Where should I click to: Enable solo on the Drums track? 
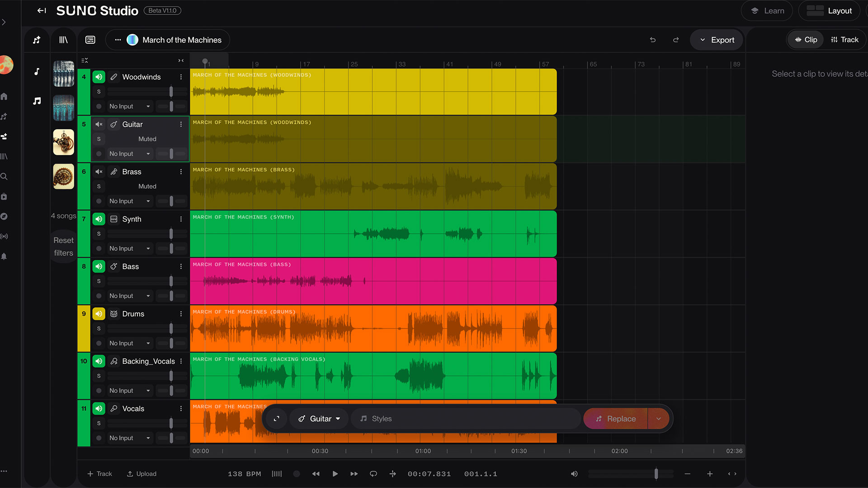click(99, 328)
